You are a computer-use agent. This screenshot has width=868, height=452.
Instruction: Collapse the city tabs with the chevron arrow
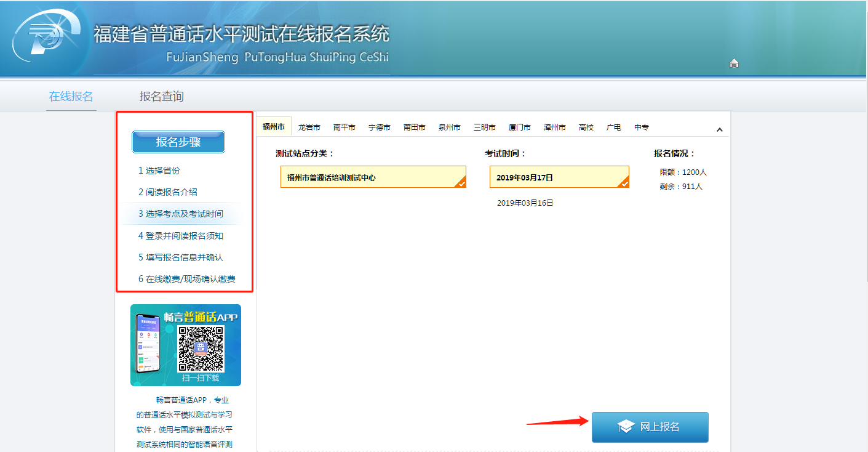click(720, 129)
